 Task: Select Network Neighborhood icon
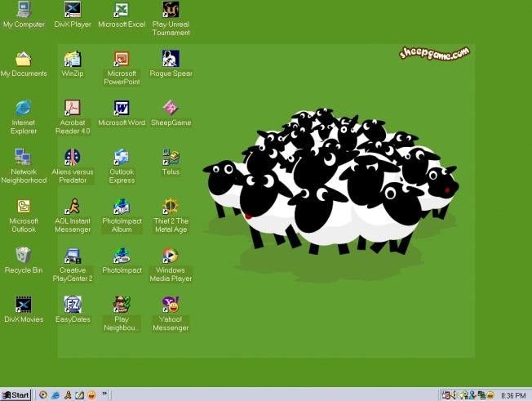pyautogui.click(x=24, y=167)
